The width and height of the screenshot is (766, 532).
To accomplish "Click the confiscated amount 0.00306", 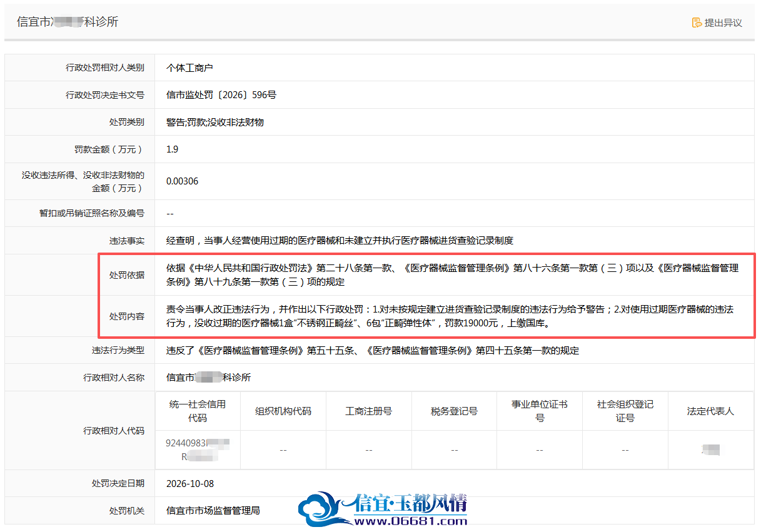I will (x=183, y=181).
